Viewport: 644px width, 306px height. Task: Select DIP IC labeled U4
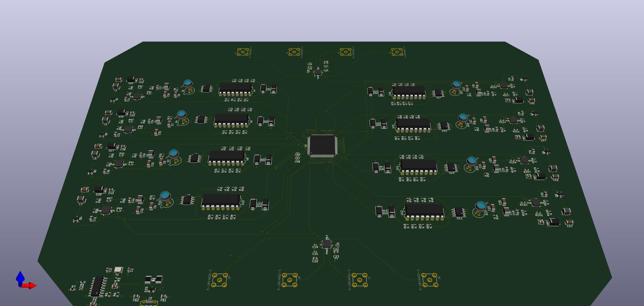pos(235,89)
